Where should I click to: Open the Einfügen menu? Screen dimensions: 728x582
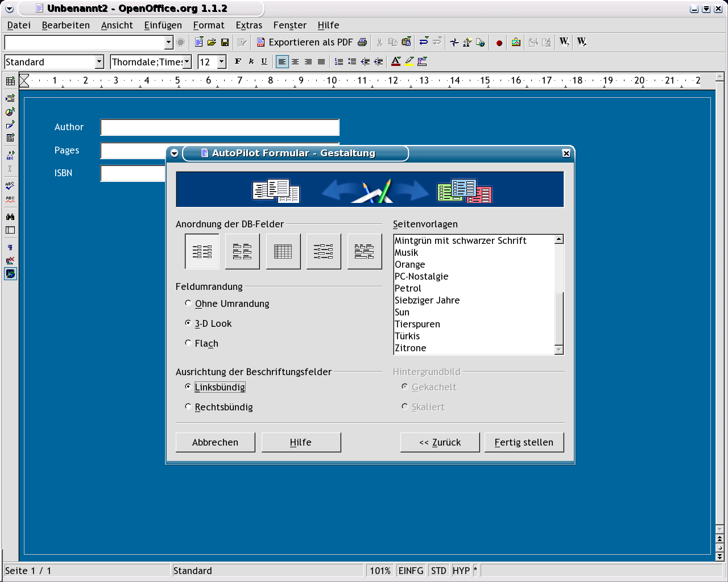click(x=163, y=25)
